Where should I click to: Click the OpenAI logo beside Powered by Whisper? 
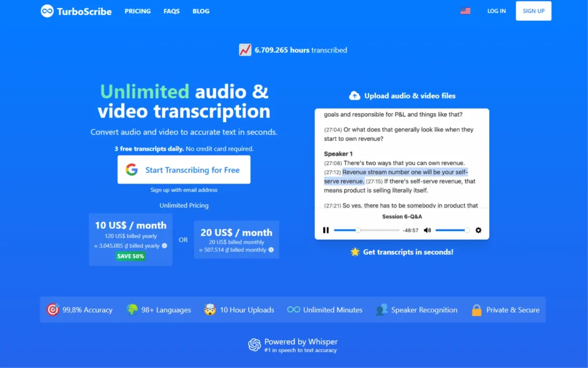pyautogui.click(x=254, y=345)
